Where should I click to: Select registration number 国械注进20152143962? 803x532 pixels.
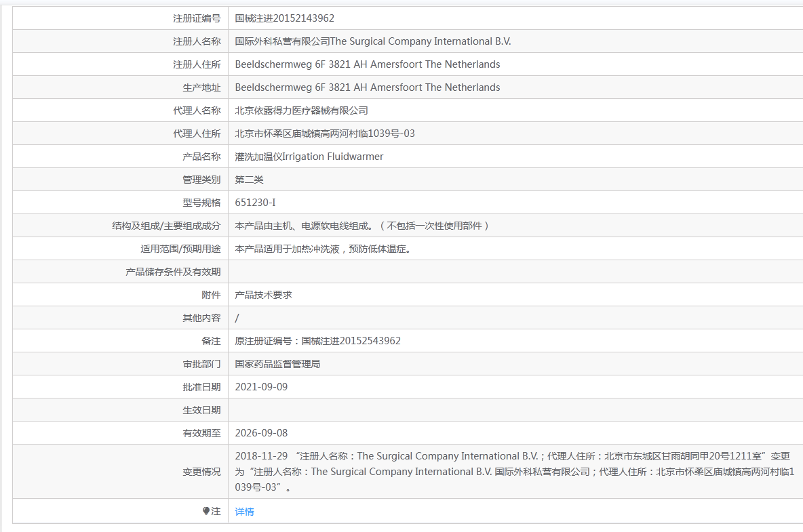tap(285, 18)
